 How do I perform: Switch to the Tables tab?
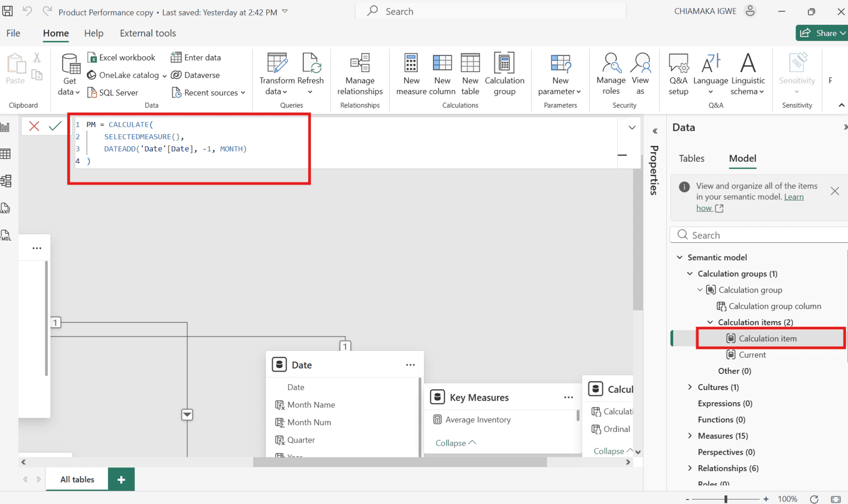[691, 158]
